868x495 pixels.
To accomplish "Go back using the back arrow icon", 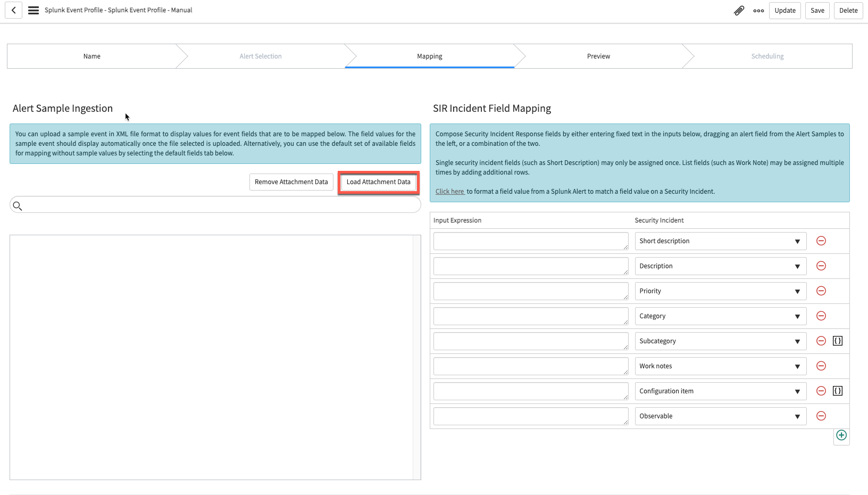I will pos(14,10).
